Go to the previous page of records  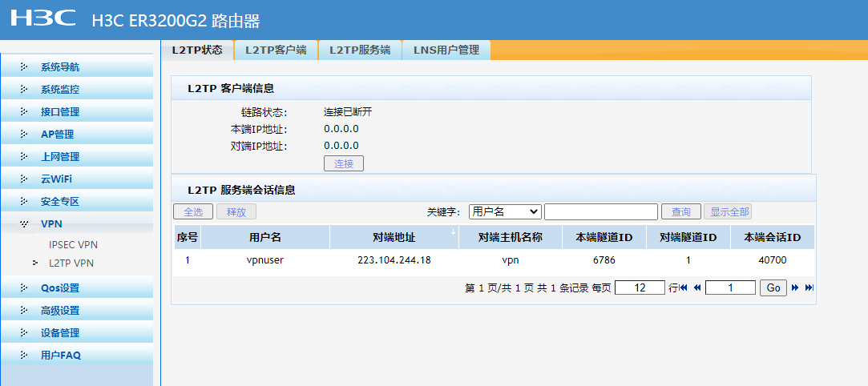[x=697, y=287]
